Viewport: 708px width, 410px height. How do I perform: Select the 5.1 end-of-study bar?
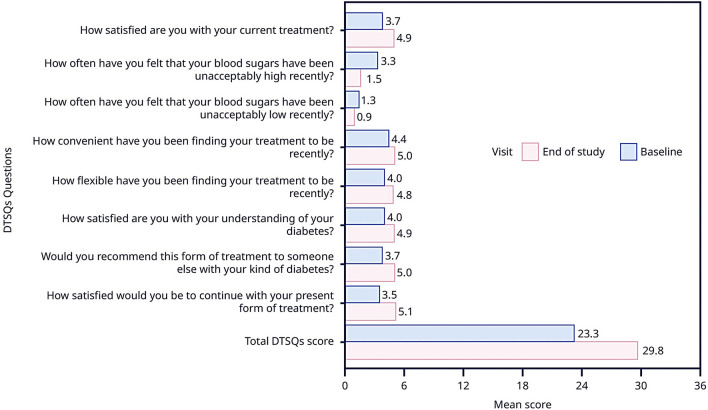370,311
